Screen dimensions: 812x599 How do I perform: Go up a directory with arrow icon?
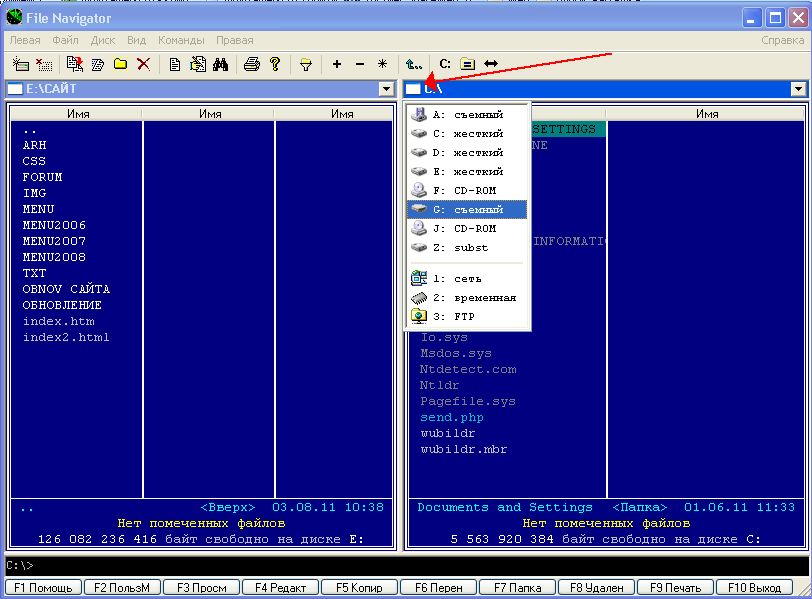(x=414, y=64)
